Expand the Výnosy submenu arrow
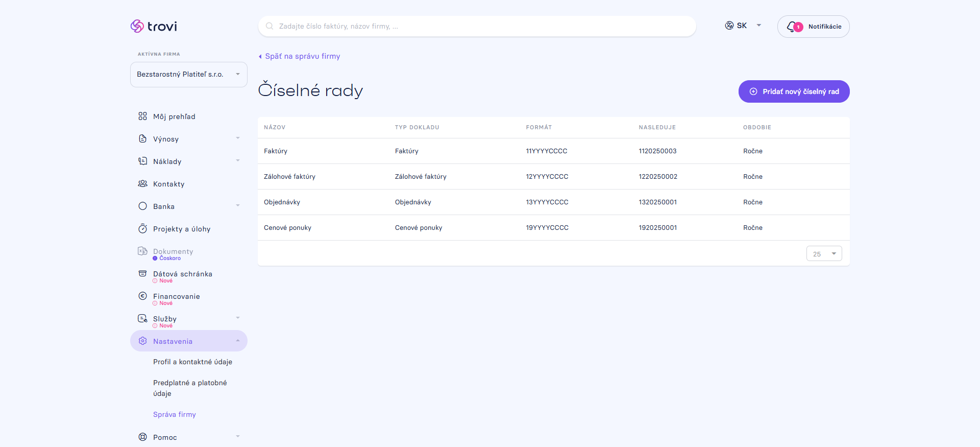 pos(238,138)
